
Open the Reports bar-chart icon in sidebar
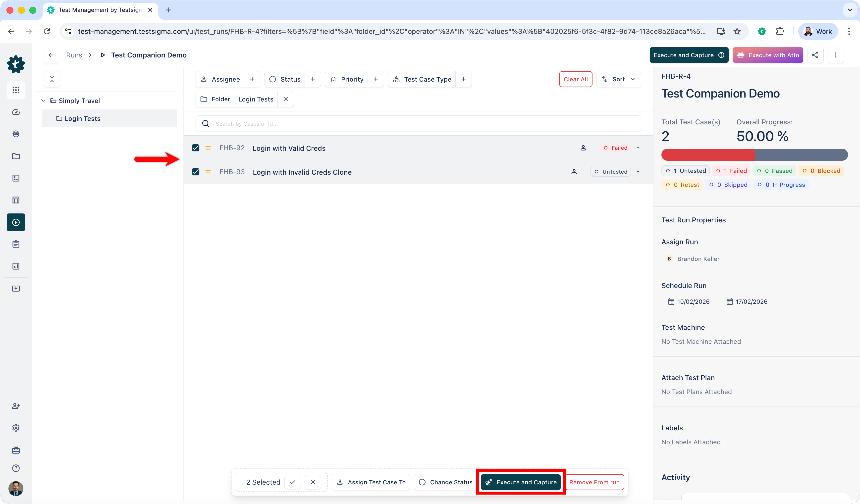[x=16, y=266]
